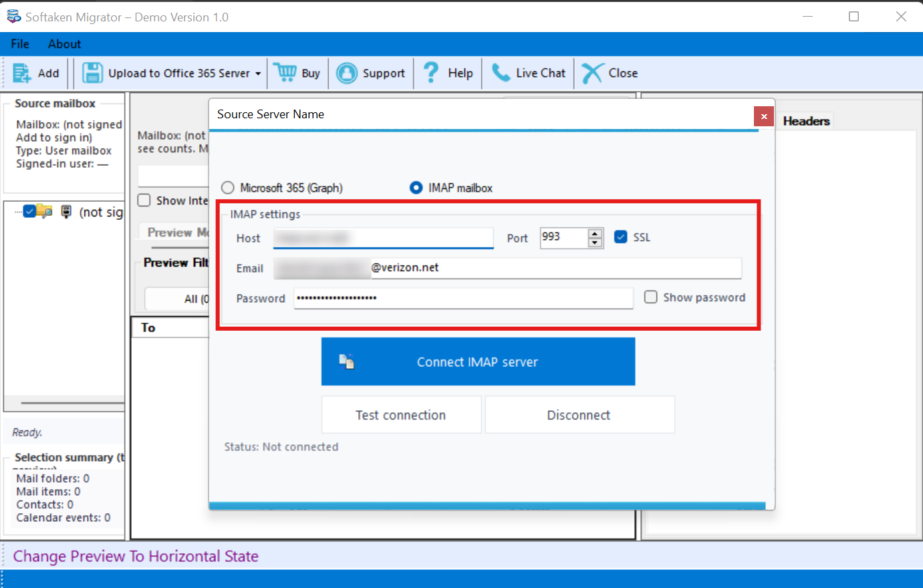
Task: Switch to the Headers tab
Action: pyautogui.click(x=806, y=121)
